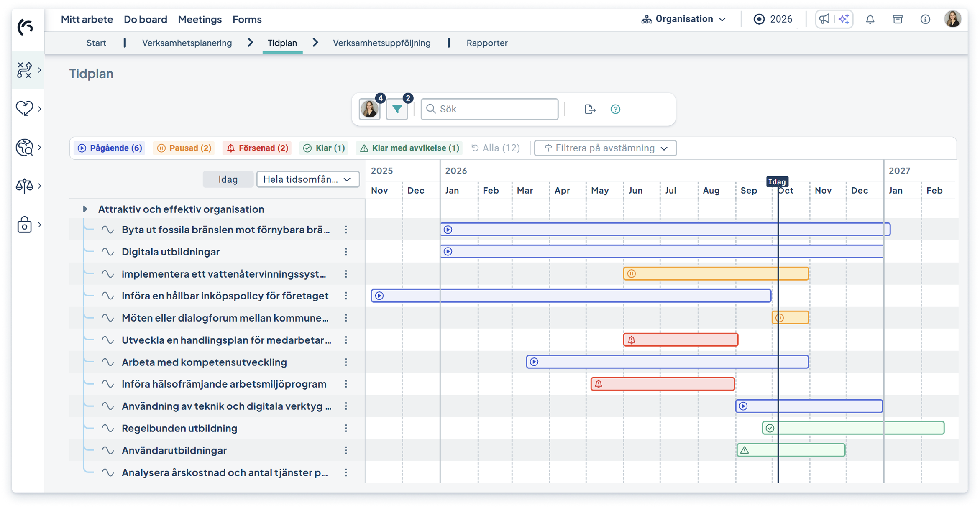Screen dimensions: 980x508
Task: Open the 2026 year selector
Action: point(773,19)
